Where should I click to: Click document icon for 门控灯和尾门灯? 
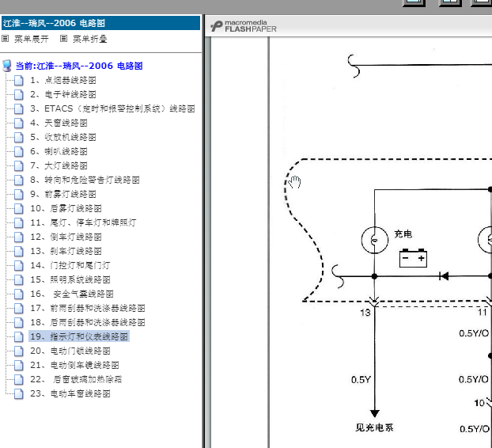tap(19, 266)
